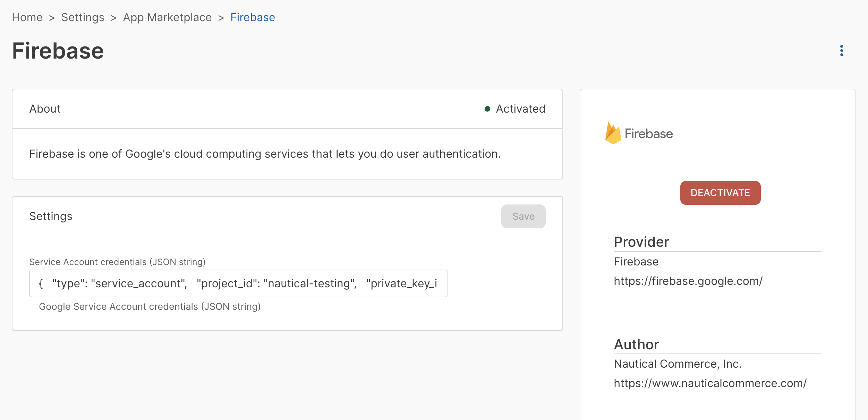Screen dimensions: 868x420
Task: Open the nauticalcommerce.com author link
Action: (710, 383)
